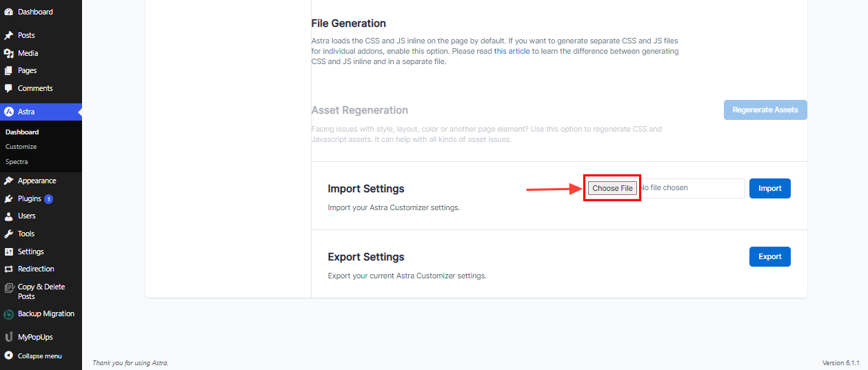The image size is (868, 370).
Task: Click the Users person icon
Action: click(x=8, y=216)
